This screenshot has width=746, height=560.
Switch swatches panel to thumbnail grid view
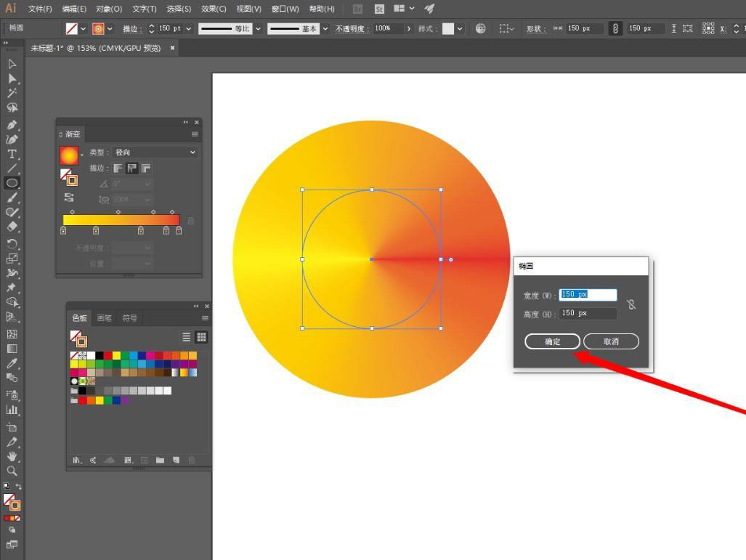[201, 337]
